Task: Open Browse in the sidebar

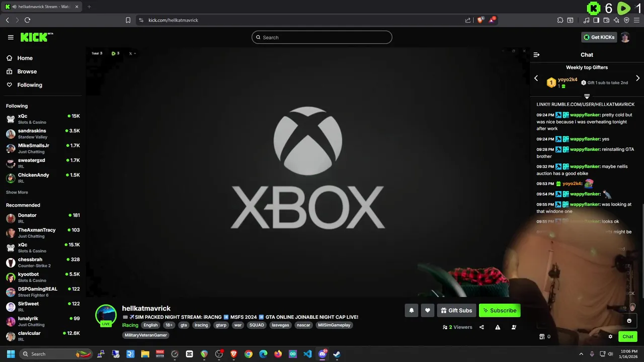Action: coord(27,71)
